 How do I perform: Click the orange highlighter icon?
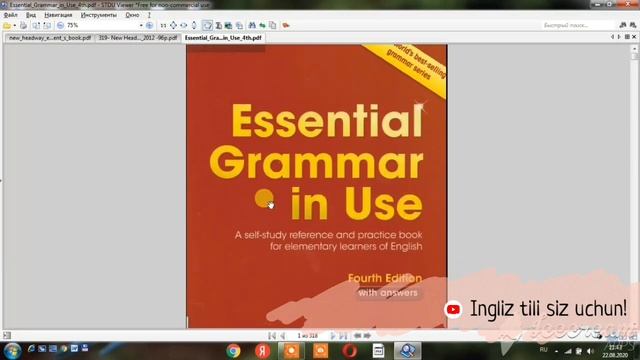click(x=286, y=26)
